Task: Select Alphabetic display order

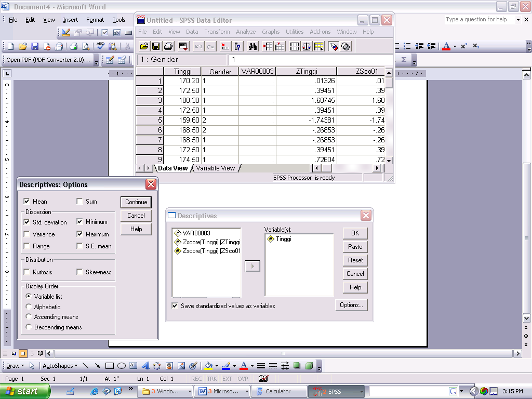Action: coord(29,307)
